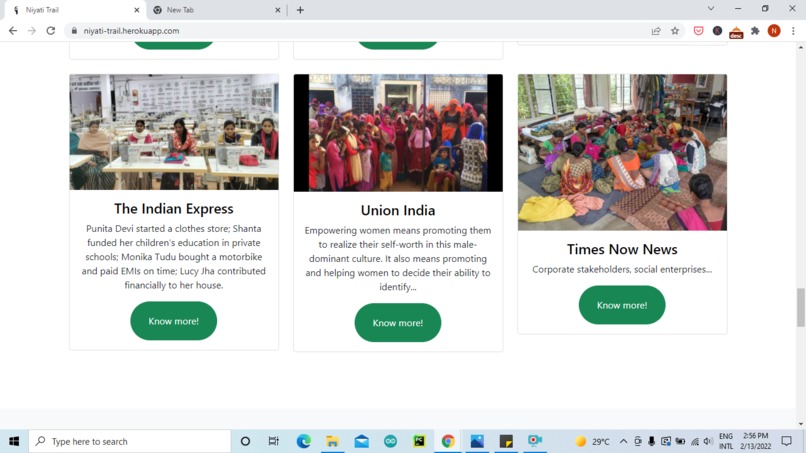
Task: Close the Niyati Trail tab
Action: point(137,10)
